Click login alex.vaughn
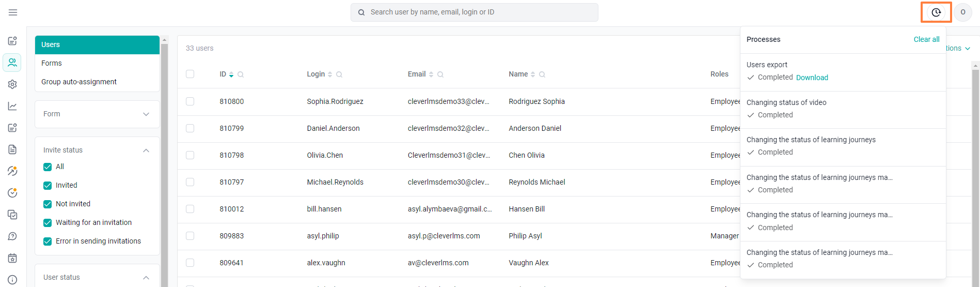The image size is (980, 287). (x=326, y=263)
